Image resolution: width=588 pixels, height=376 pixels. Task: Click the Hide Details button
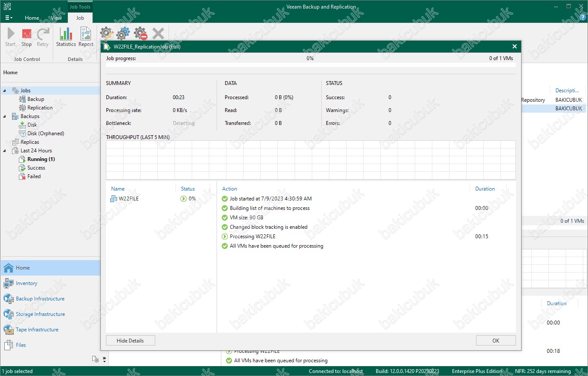(x=130, y=340)
